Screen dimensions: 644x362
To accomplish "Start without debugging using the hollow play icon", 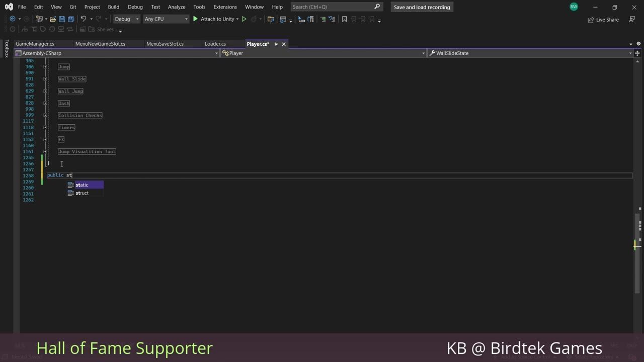I will (x=244, y=19).
